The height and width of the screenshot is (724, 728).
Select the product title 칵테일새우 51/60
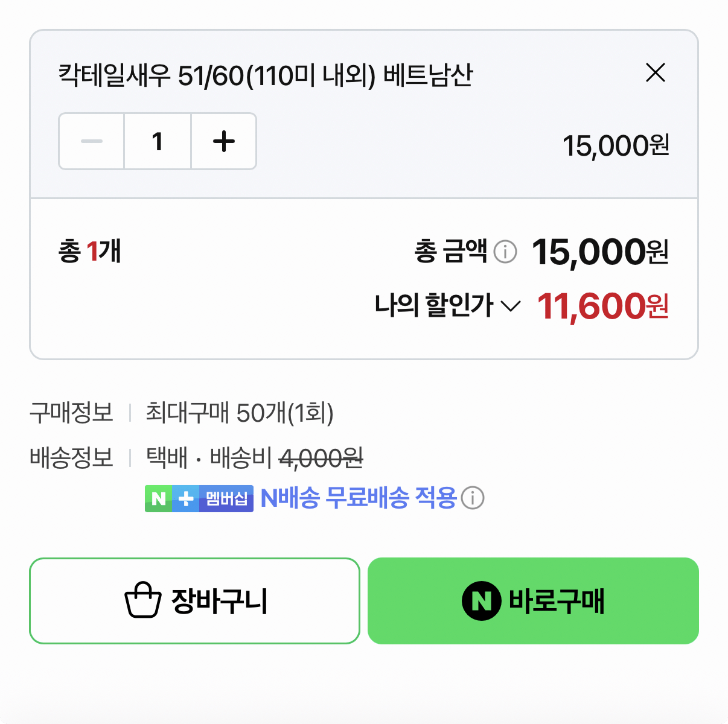tap(266, 75)
